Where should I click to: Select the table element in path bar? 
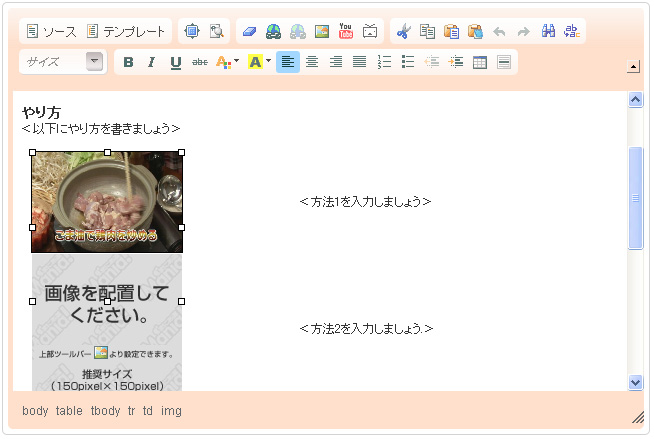[x=69, y=411]
